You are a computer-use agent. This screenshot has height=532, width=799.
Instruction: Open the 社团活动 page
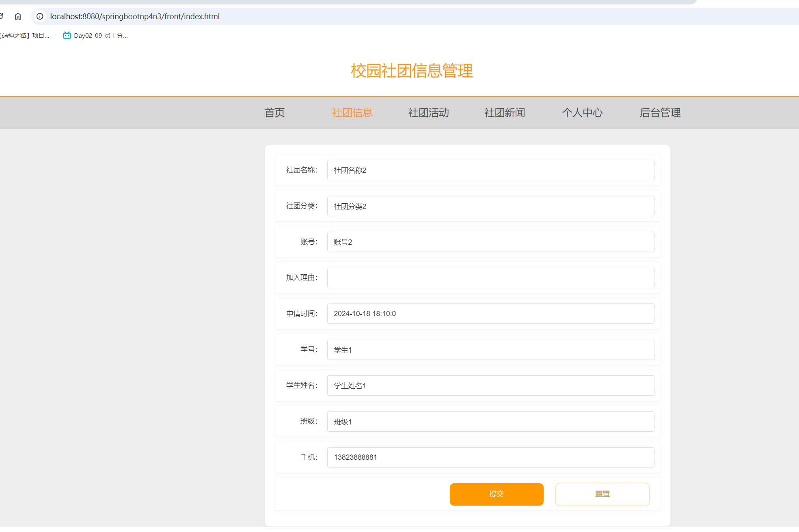pos(428,113)
